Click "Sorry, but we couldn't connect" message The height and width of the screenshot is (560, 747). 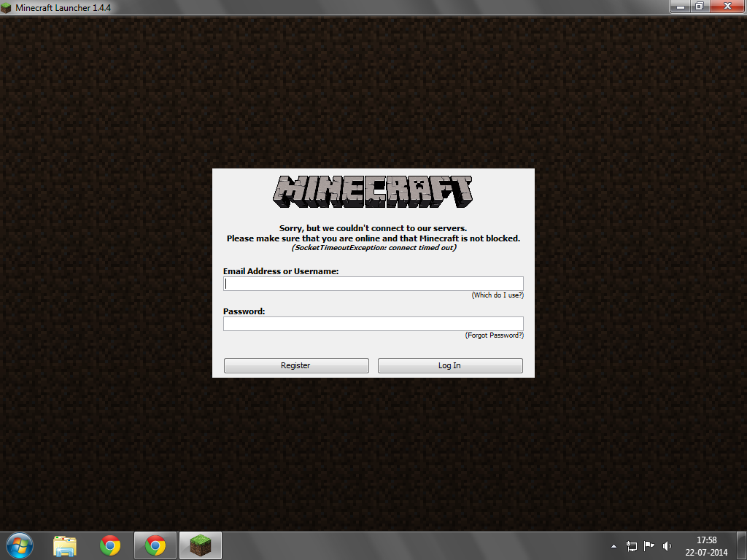(x=373, y=228)
